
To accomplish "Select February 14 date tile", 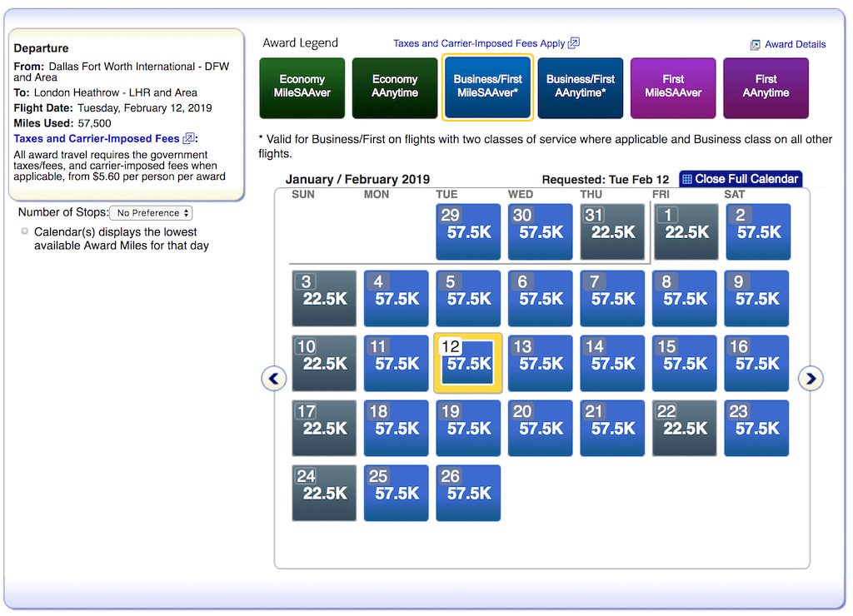I will pyautogui.click(x=612, y=363).
